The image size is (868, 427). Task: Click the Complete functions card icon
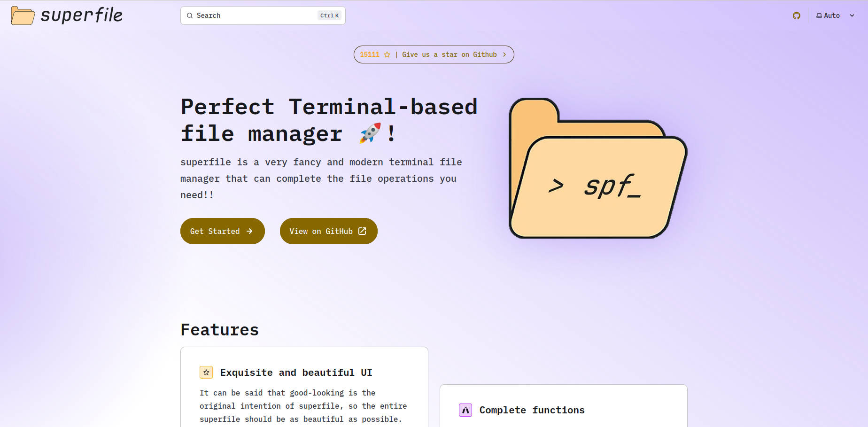(x=465, y=410)
